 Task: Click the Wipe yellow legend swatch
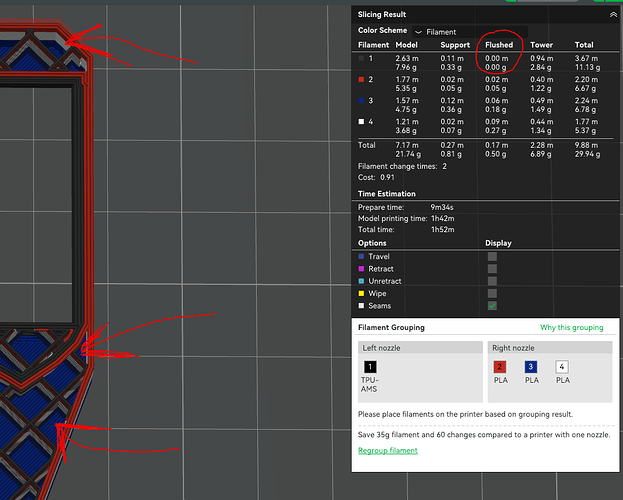point(361,294)
